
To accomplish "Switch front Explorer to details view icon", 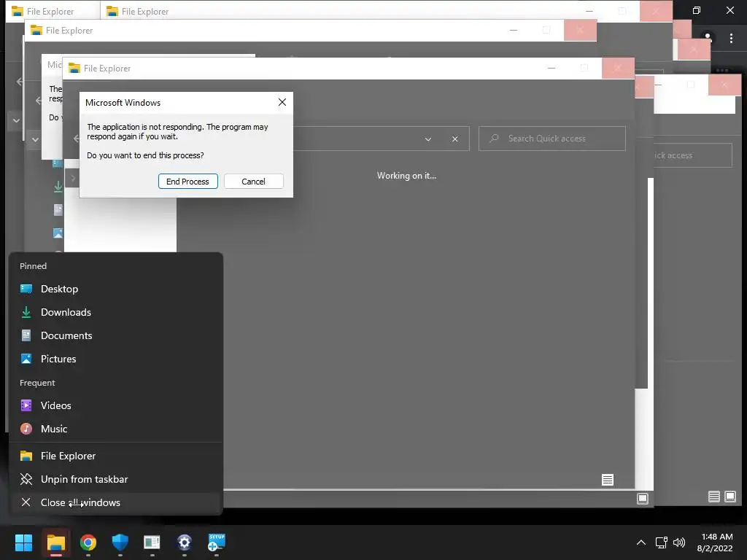I will (608, 480).
